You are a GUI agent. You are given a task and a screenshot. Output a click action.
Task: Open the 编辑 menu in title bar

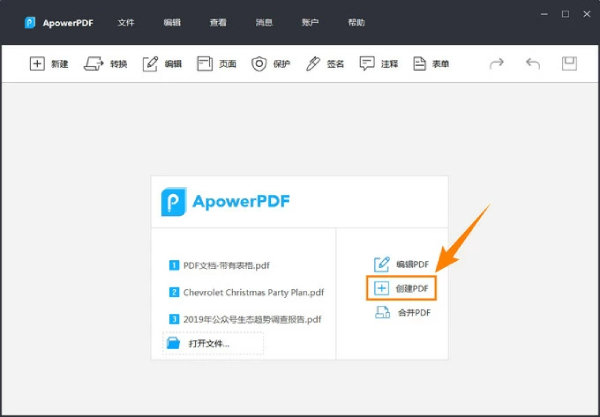pyautogui.click(x=172, y=23)
